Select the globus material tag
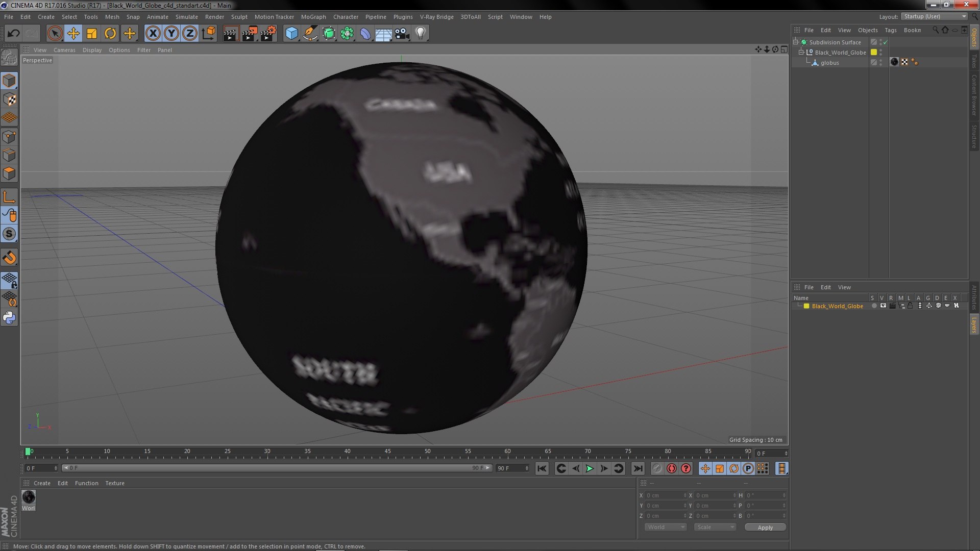This screenshot has width=980, height=551. [894, 62]
